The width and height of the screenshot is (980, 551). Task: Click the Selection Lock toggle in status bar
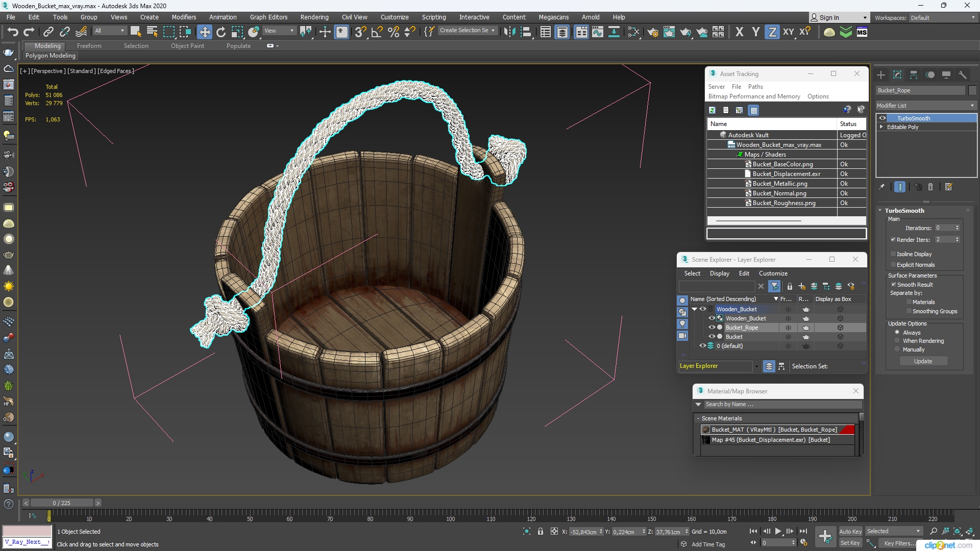(x=541, y=532)
